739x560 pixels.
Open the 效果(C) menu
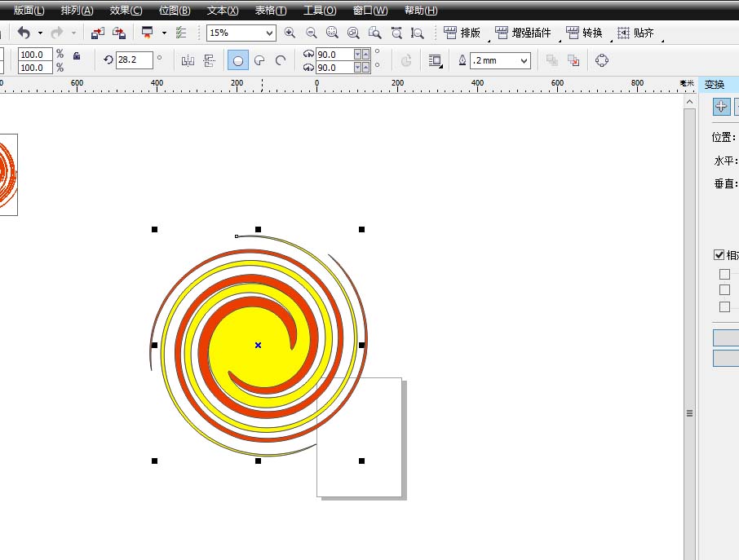(126, 11)
